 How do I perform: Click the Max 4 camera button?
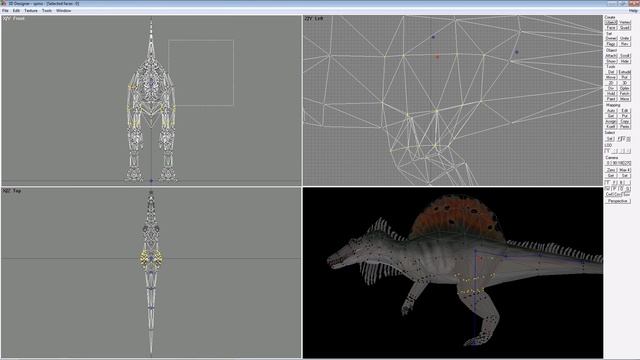coord(624,170)
